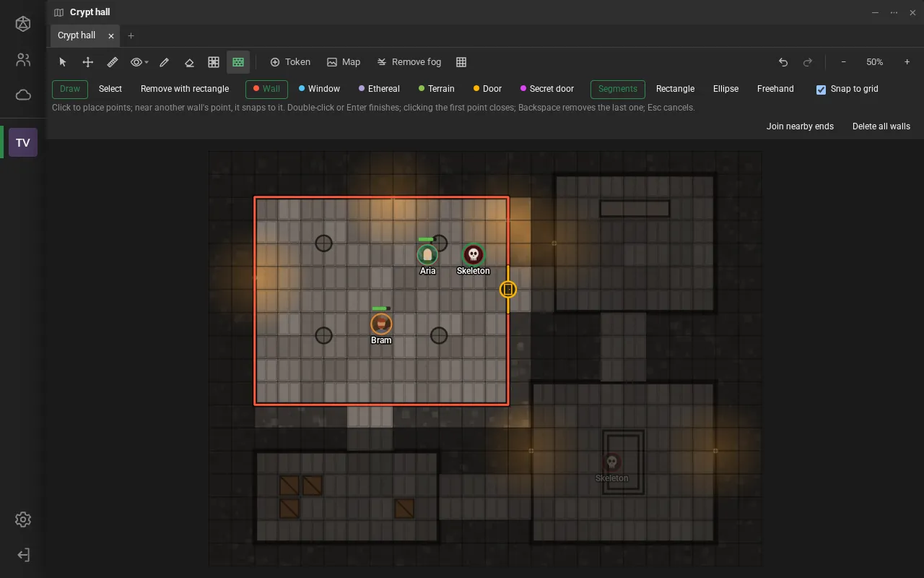
Task: Open the players/people sidebar icon
Action: (23, 60)
